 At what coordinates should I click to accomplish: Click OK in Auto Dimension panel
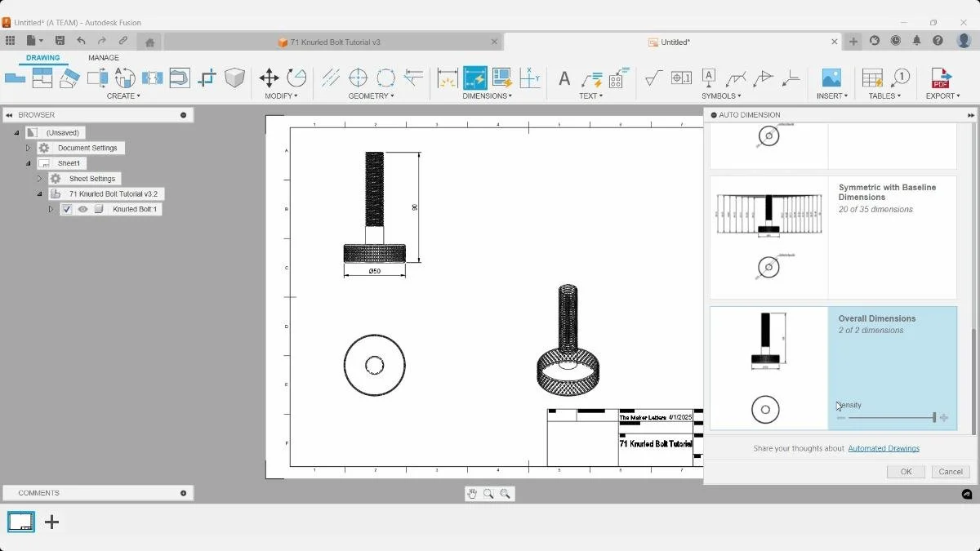tap(906, 472)
